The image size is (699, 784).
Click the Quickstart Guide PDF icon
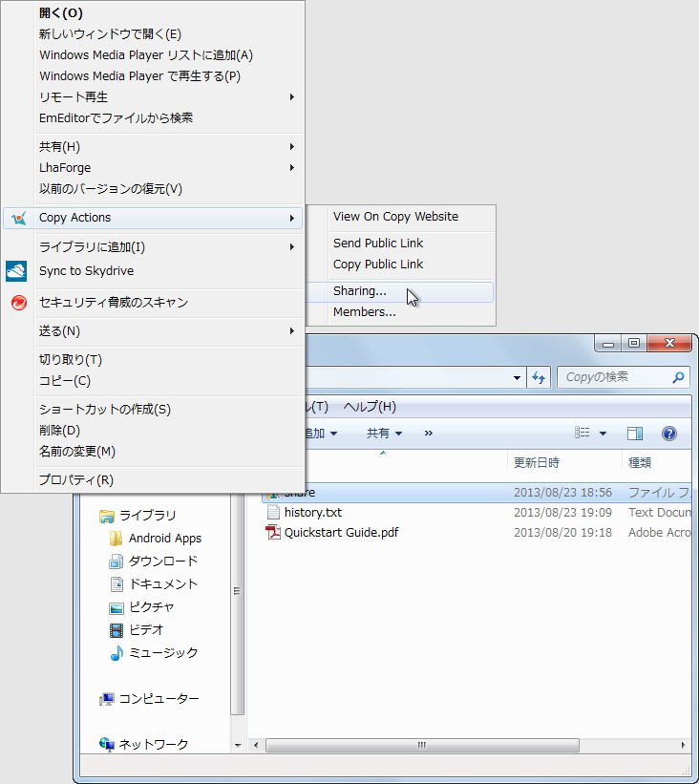[273, 532]
